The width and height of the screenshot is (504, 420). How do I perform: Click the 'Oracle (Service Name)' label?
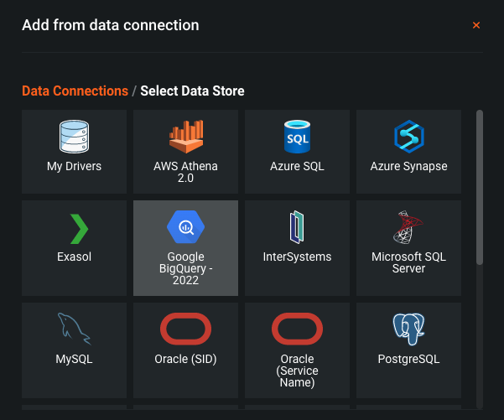pos(298,371)
